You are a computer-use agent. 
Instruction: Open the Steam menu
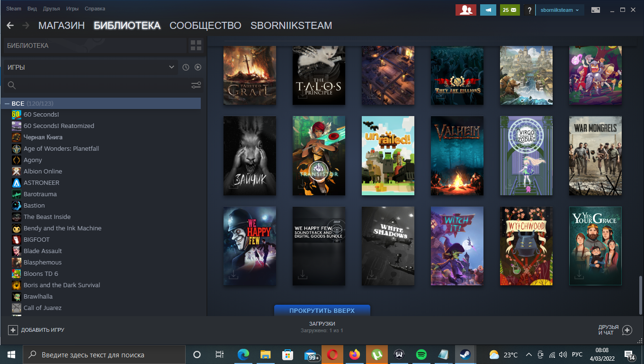14,9
